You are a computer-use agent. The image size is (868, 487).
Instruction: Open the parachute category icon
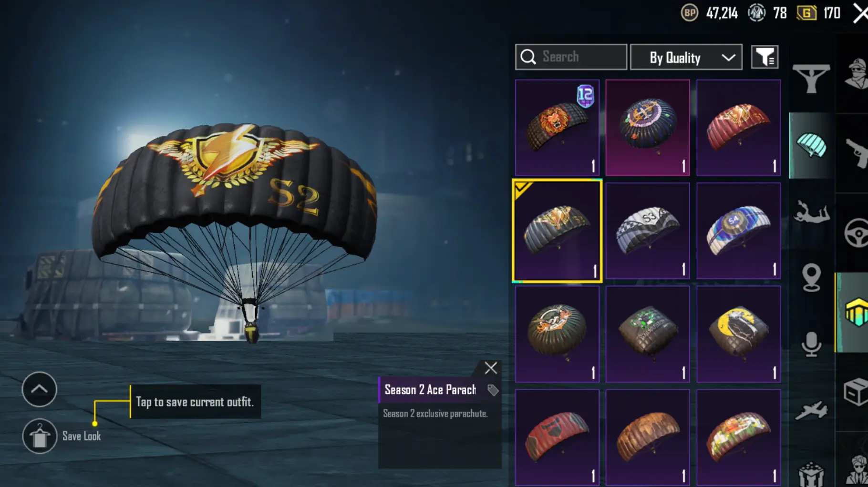click(811, 146)
